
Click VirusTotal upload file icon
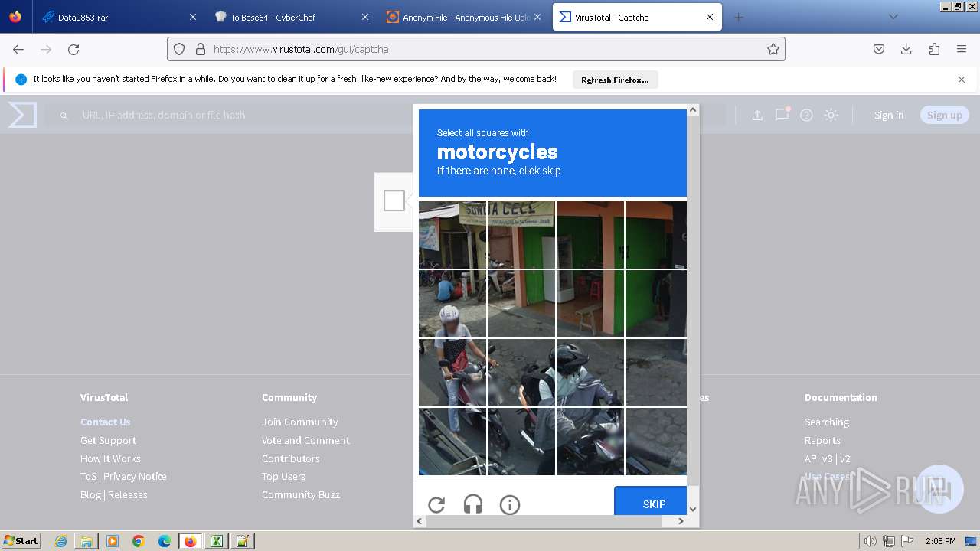point(757,115)
